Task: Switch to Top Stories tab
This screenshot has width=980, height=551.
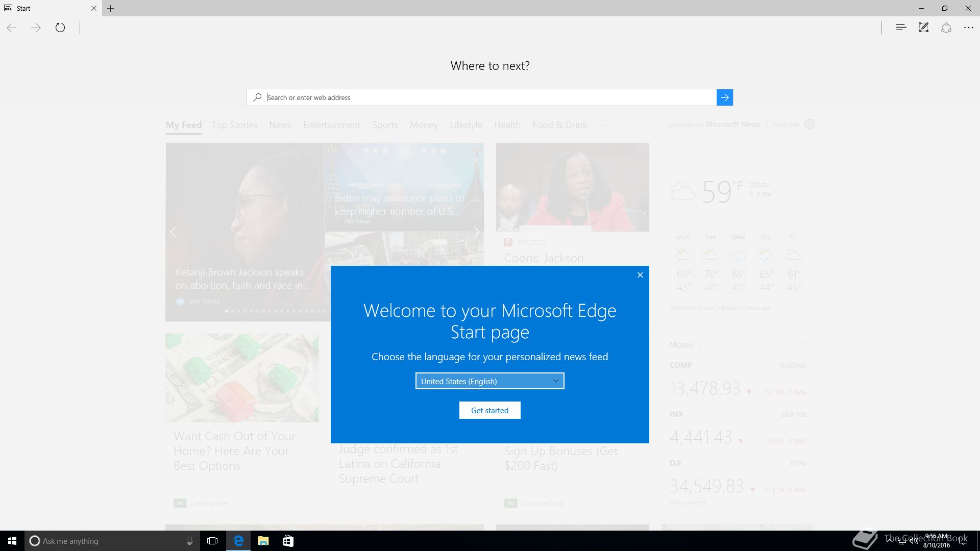Action: [x=234, y=125]
